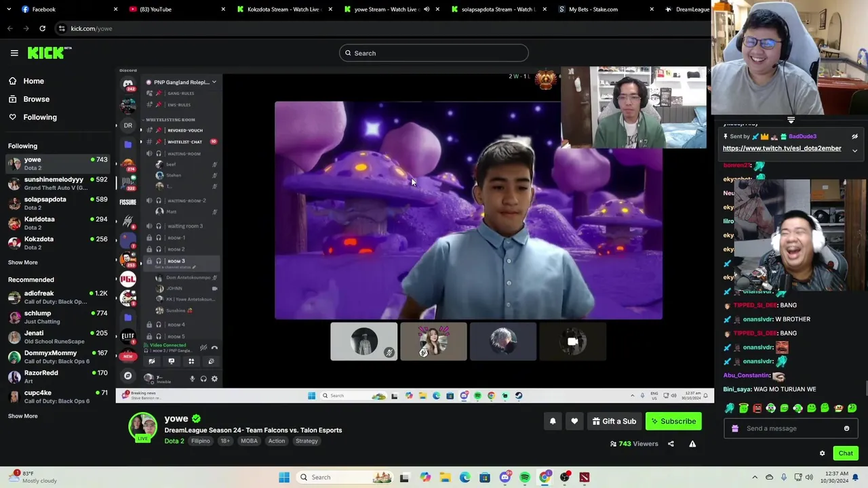
Task: Open the sunshinemelodyyy channel
Action: tap(58, 184)
